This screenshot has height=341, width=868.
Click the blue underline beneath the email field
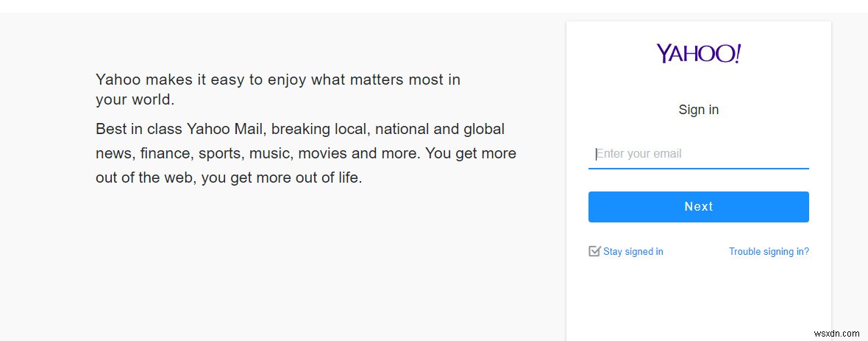pos(698,169)
